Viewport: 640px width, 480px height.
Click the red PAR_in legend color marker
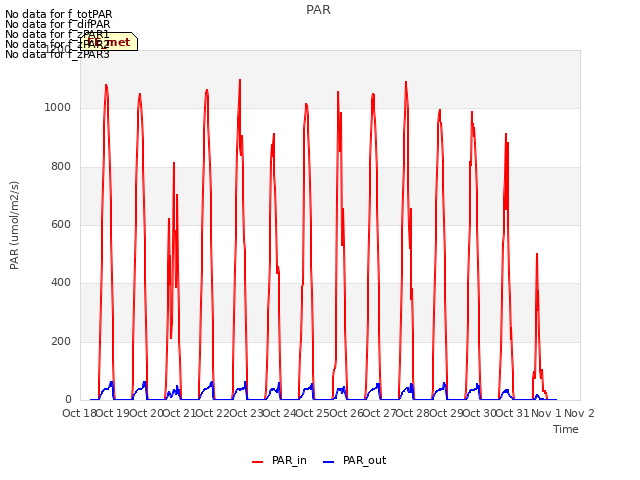coord(258,462)
